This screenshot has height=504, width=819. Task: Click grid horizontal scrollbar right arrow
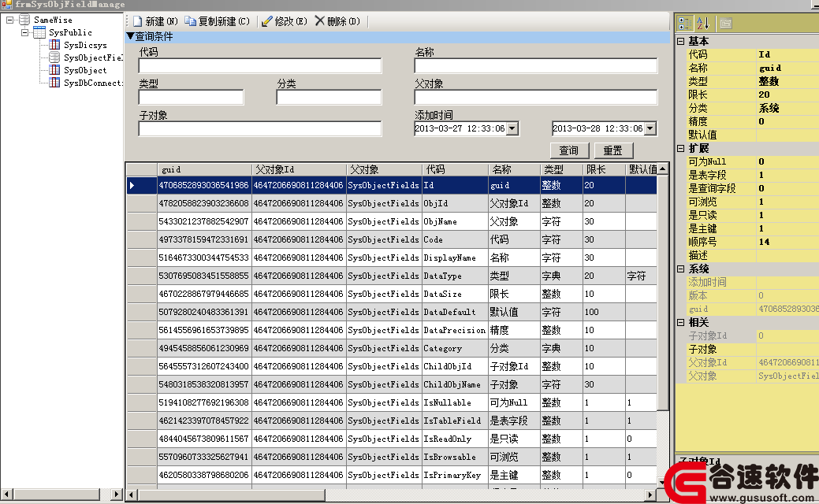(x=650, y=495)
